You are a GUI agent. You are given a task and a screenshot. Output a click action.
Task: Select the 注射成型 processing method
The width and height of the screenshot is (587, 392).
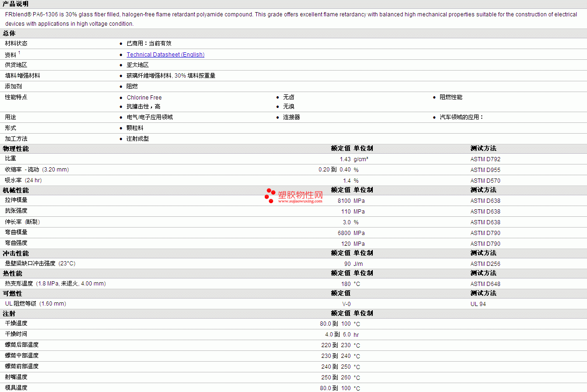(x=138, y=139)
